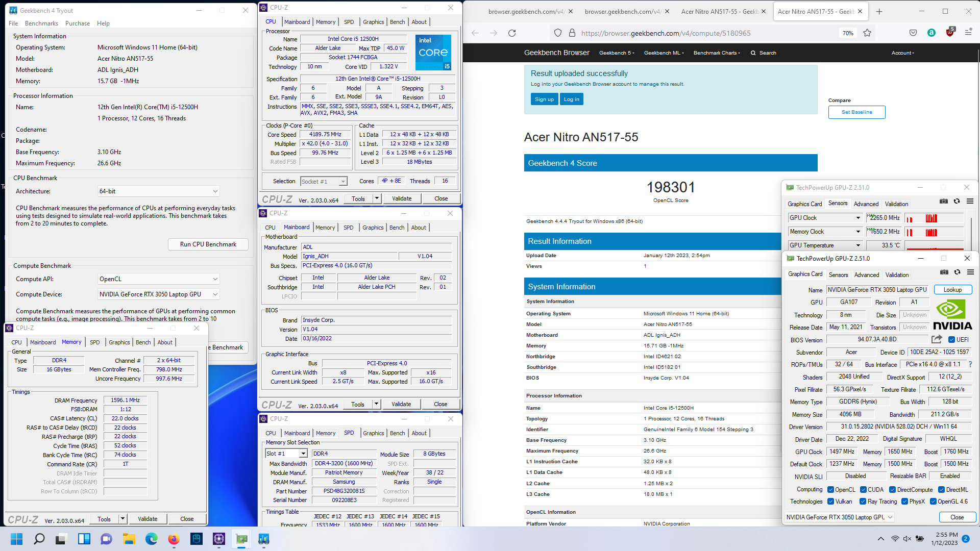This screenshot has width=980, height=551.
Task: Click the Windows Start button
Action: pos(17,539)
